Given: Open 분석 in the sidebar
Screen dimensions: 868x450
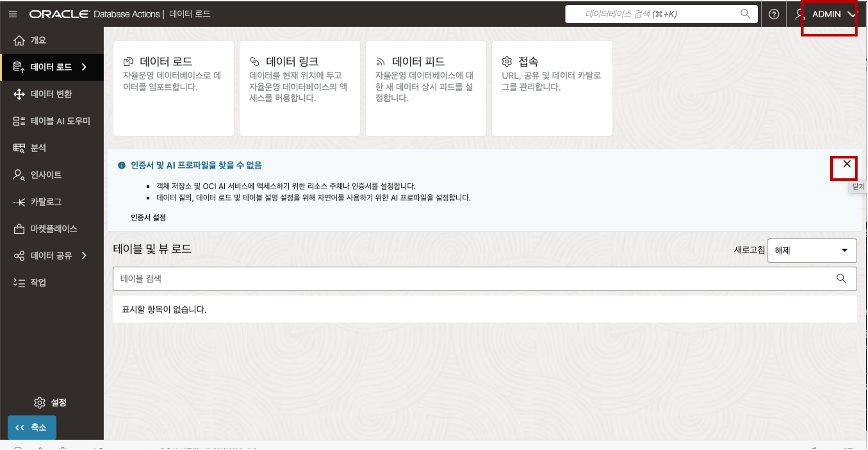Looking at the screenshot, I should pos(38,148).
